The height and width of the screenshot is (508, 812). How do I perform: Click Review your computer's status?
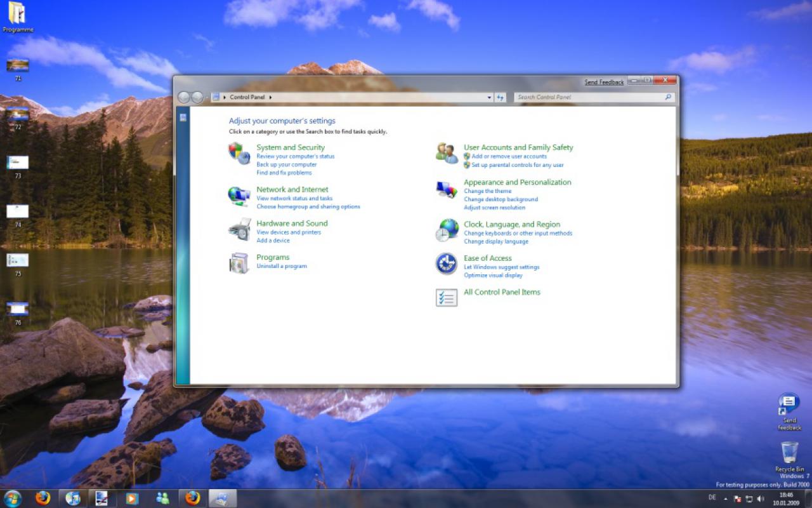coord(296,156)
